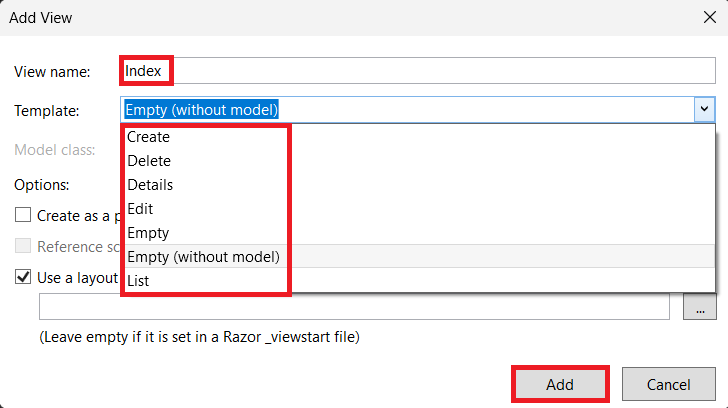Pick the Details template from the list
This screenshot has height=408, width=728.
tap(150, 185)
